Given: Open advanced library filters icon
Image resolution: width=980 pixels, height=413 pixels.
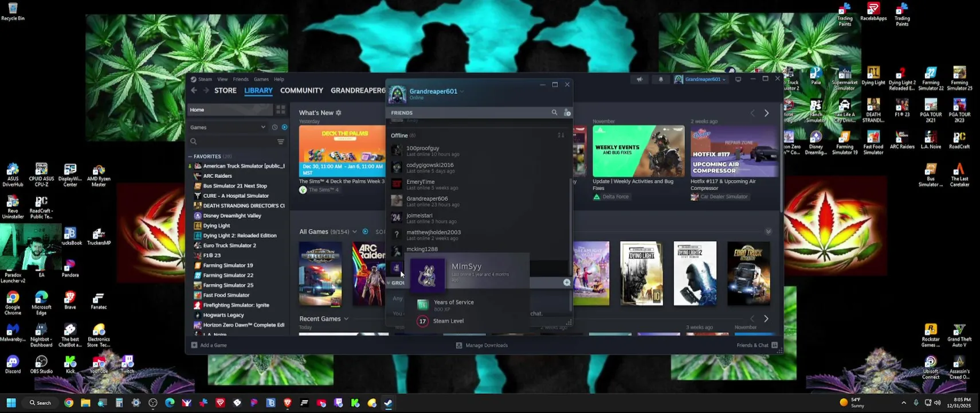Looking at the screenshot, I should [x=281, y=142].
